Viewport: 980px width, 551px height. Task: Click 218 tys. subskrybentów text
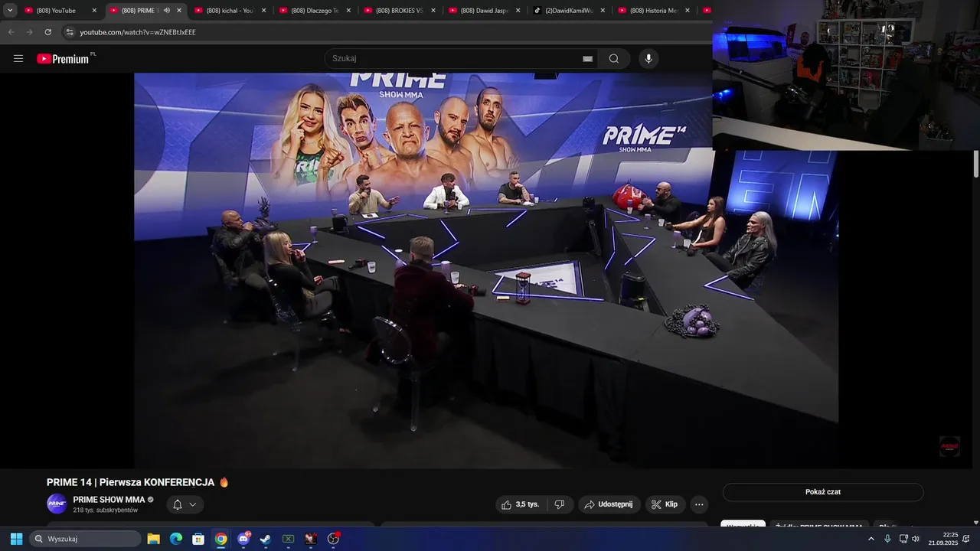coord(106,510)
